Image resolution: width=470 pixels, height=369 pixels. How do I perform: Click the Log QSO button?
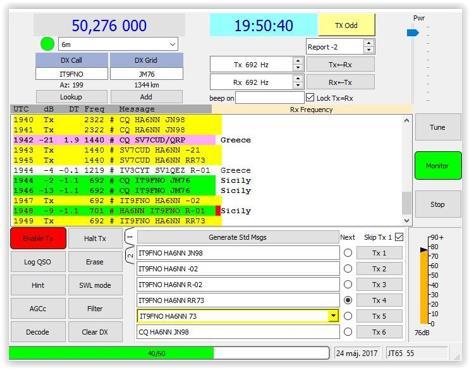[x=38, y=262]
